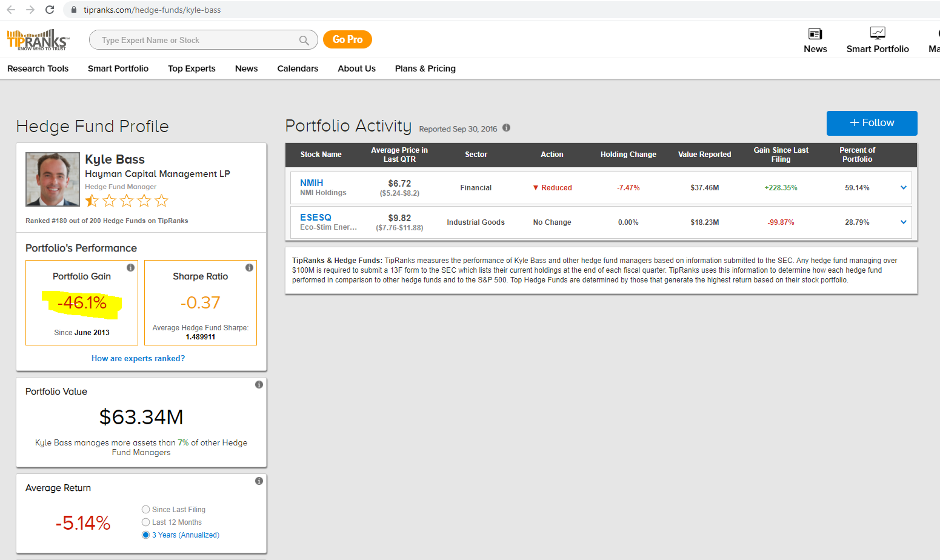Click the search magnifier icon

[x=304, y=40]
